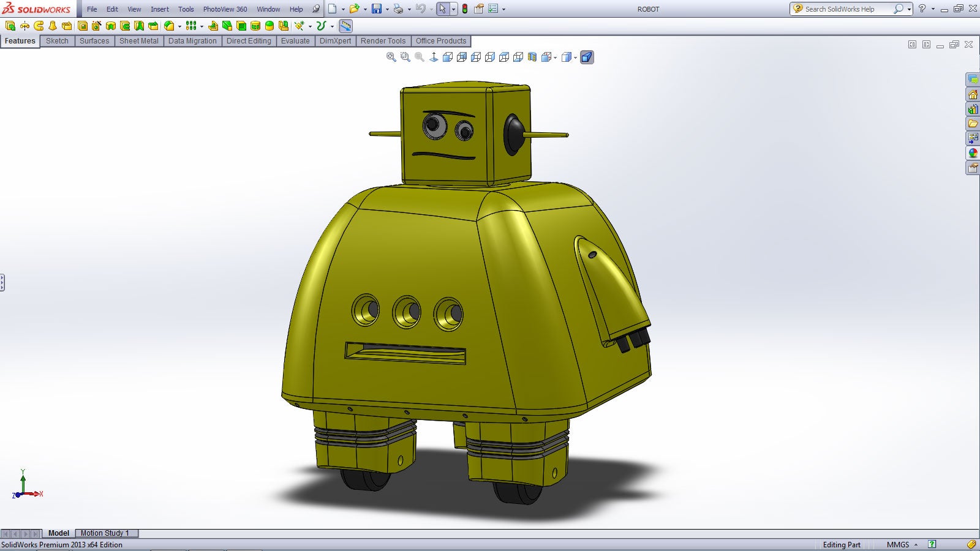Select the Extruded Boss/Base tool

(10, 26)
